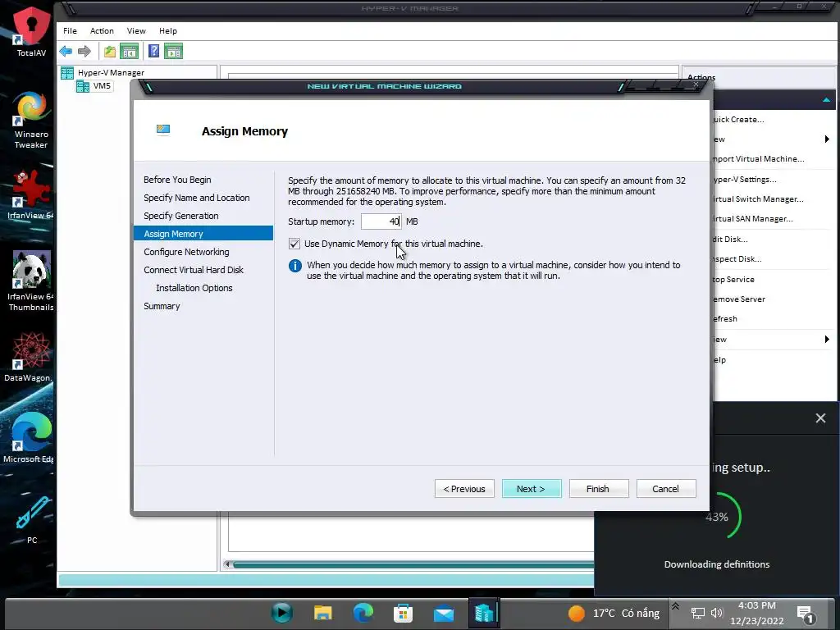
Task: Open Microsoft Edge from the taskbar
Action: point(363,613)
